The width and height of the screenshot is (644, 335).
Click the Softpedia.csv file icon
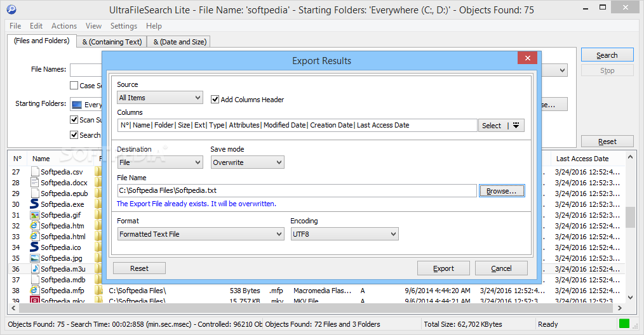tap(35, 171)
